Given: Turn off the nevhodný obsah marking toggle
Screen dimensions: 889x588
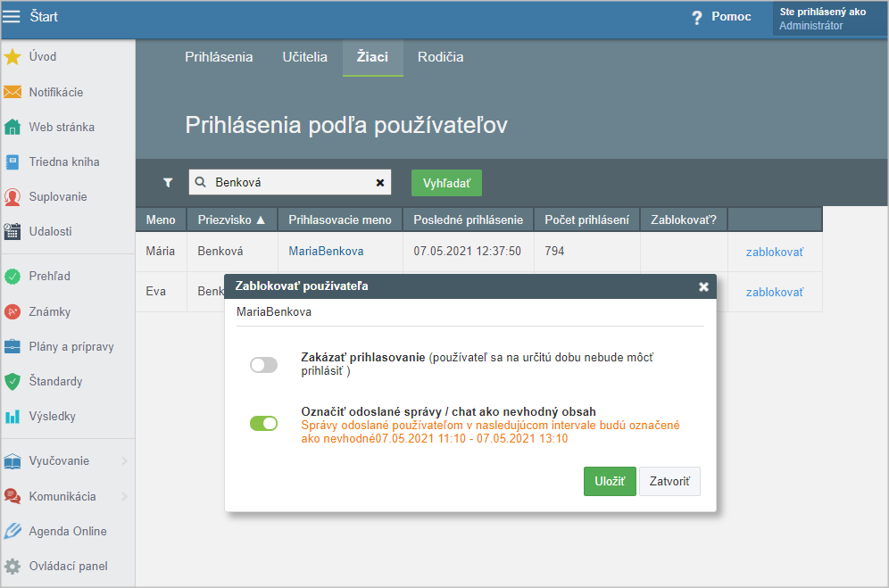Looking at the screenshot, I should coord(263,423).
